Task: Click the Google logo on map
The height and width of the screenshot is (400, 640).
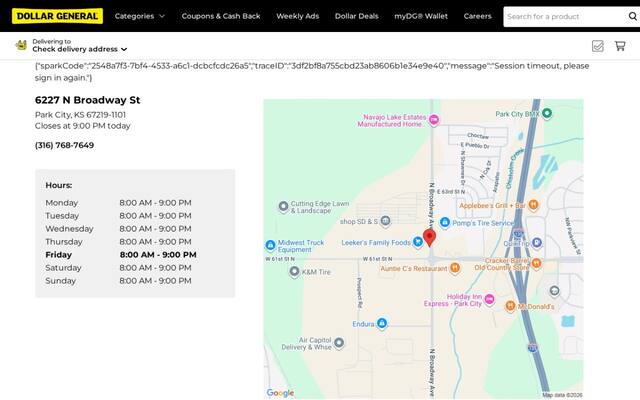Action: pos(280,393)
